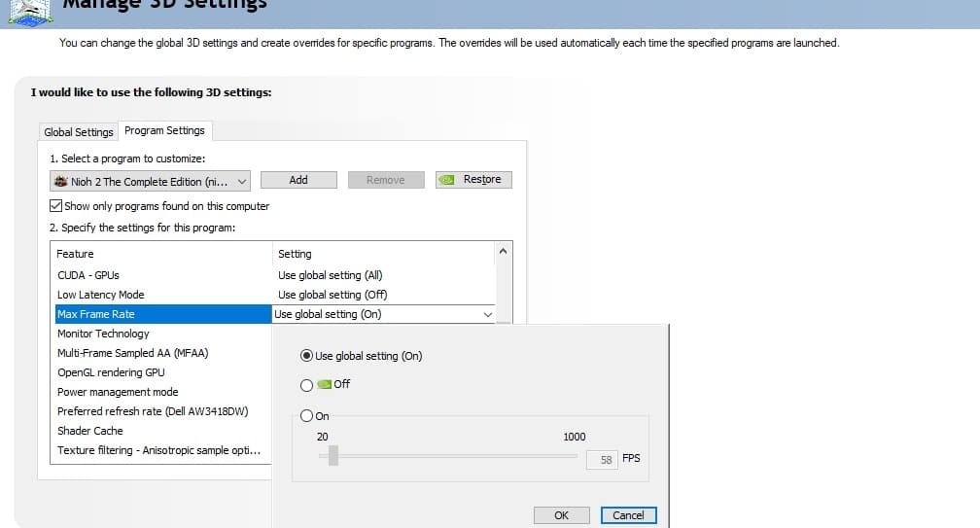Click the Manage 3D Settings header icon
The width and height of the screenshot is (980, 528).
(27, 10)
